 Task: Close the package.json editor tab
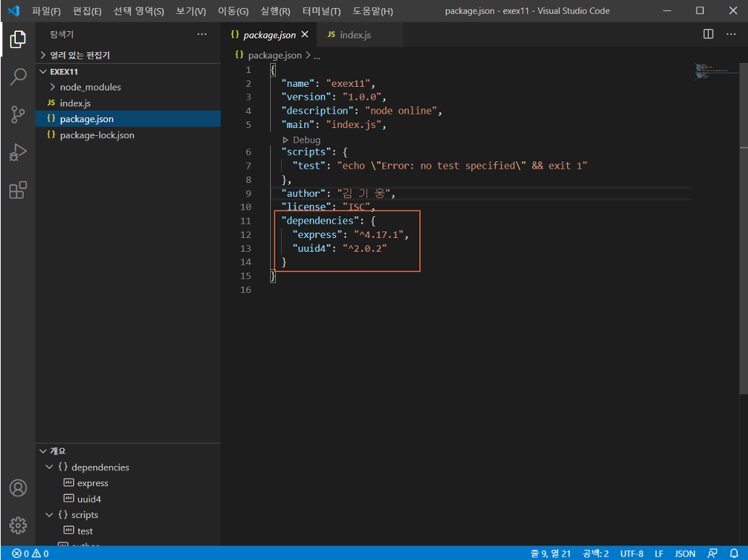pyautogui.click(x=305, y=34)
